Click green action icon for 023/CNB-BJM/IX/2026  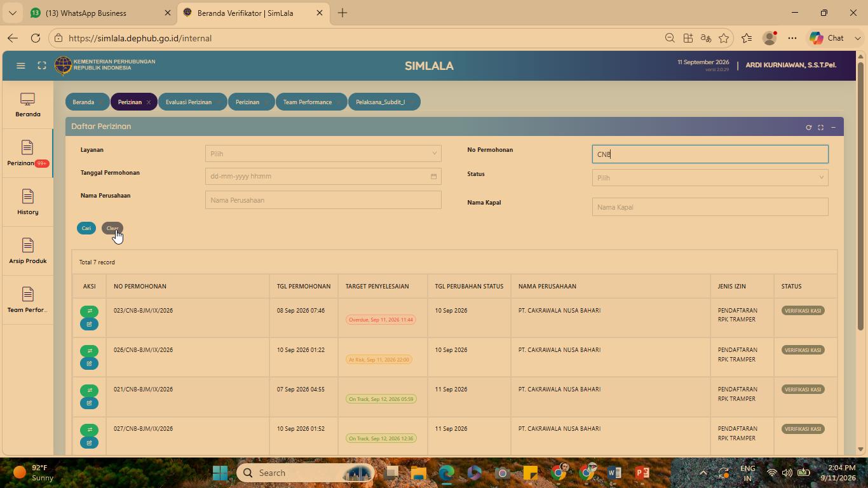coord(89,311)
